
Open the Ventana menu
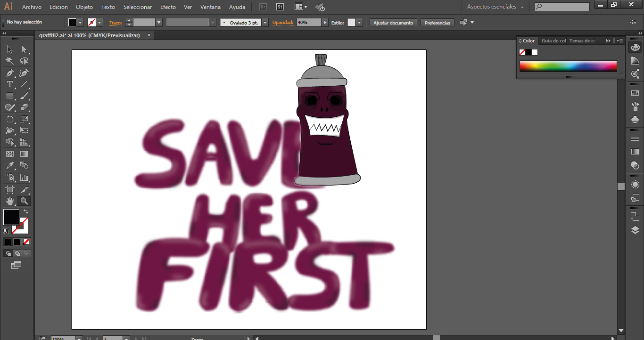point(210,7)
